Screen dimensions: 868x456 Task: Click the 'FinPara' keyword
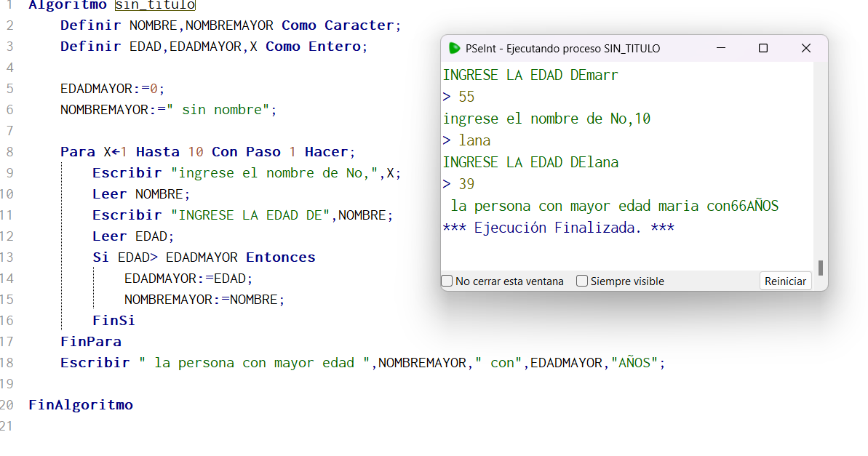[x=91, y=341]
